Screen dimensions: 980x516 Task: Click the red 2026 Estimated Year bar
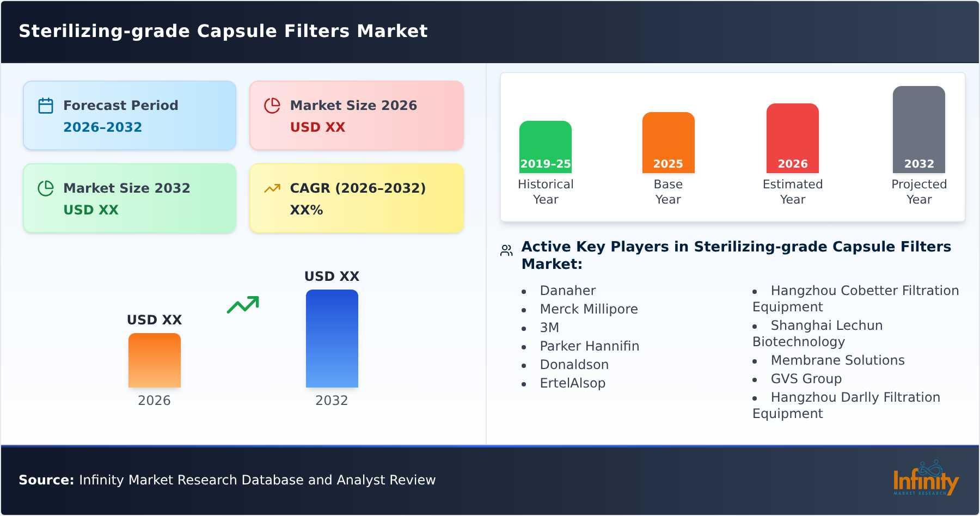point(793,138)
